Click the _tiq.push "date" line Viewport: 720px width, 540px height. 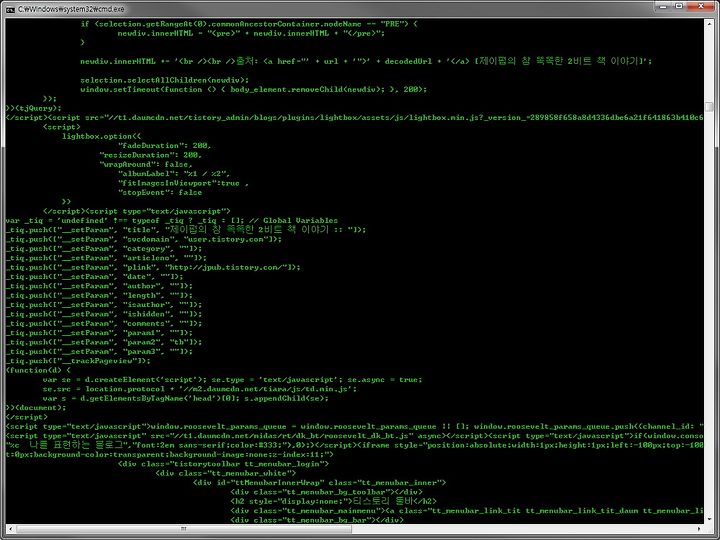tap(95, 276)
